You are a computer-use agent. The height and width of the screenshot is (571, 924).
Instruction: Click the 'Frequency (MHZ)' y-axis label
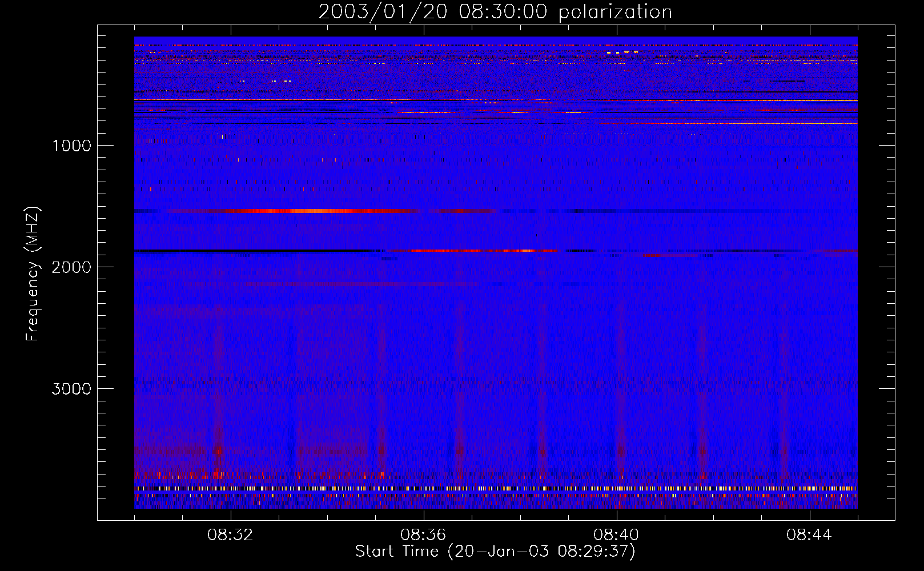point(33,274)
